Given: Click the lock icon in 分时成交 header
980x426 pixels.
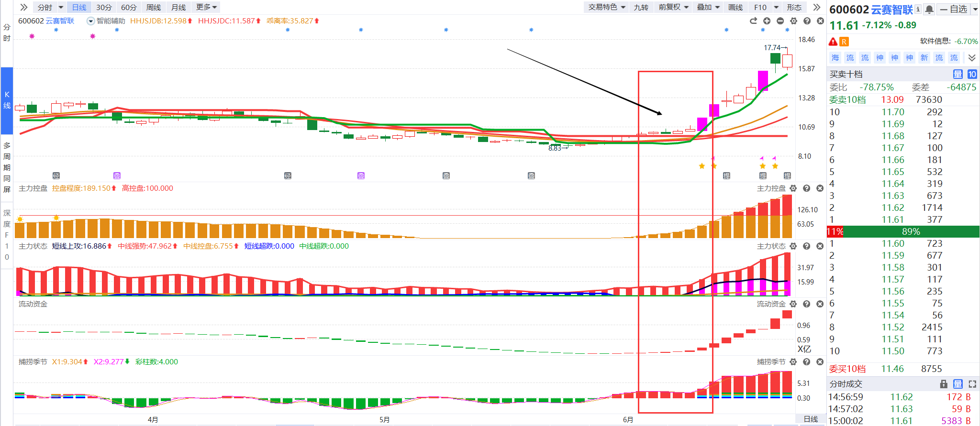Looking at the screenshot, I should pyautogui.click(x=944, y=384).
